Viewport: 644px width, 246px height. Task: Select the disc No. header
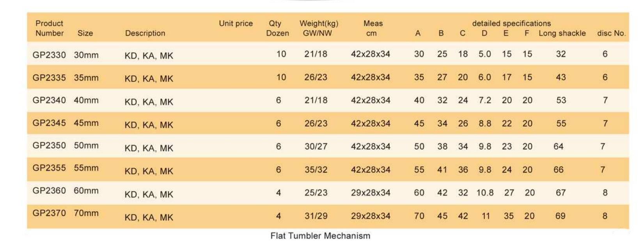coord(611,33)
